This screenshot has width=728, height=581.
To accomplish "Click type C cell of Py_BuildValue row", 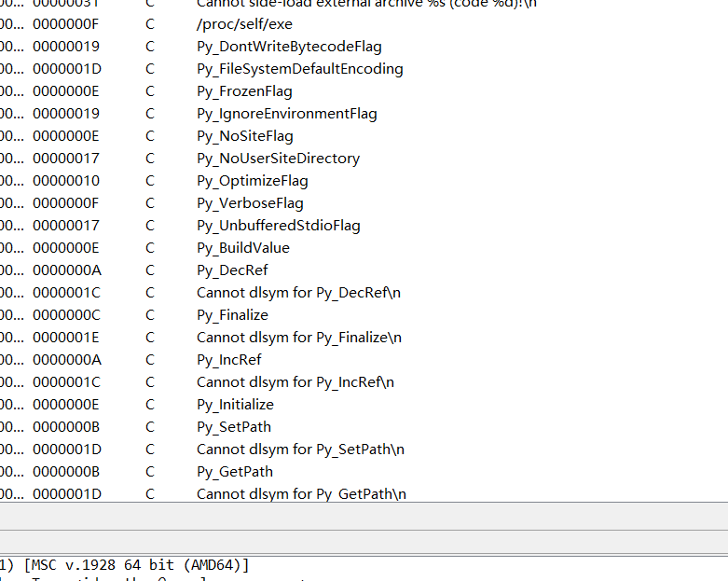I will pos(149,247).
